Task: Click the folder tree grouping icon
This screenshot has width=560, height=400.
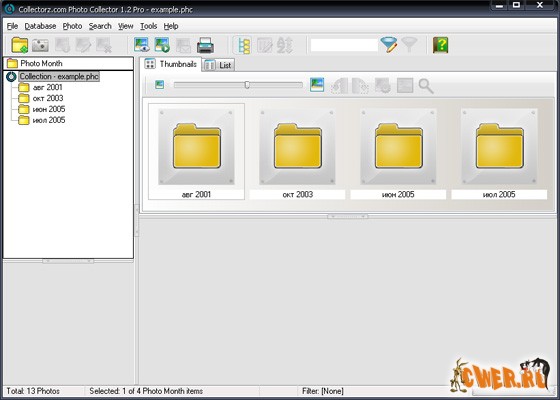Action: (244, 45)
